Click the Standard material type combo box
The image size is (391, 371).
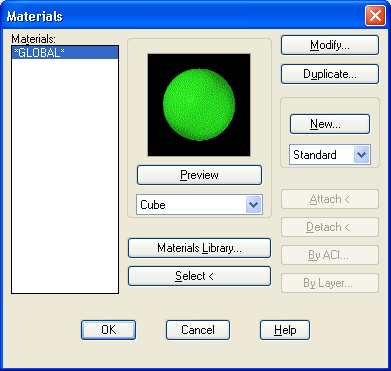(x=330, y=155)
